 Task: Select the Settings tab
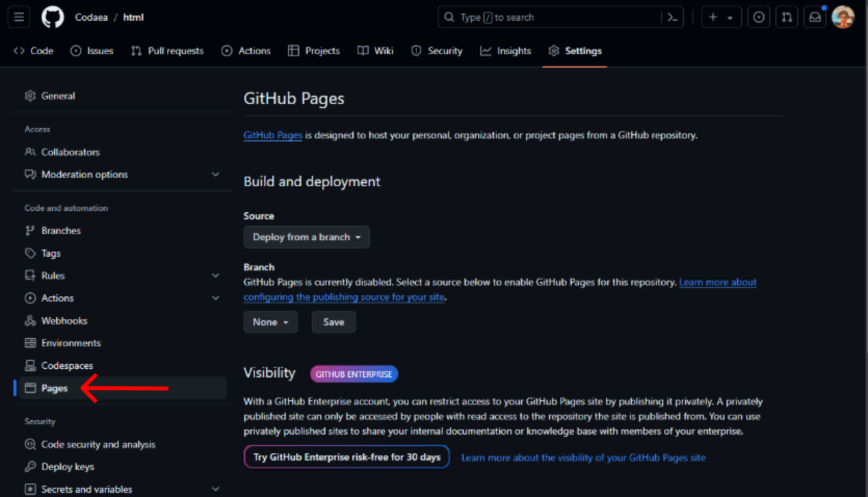click(575, 51)
